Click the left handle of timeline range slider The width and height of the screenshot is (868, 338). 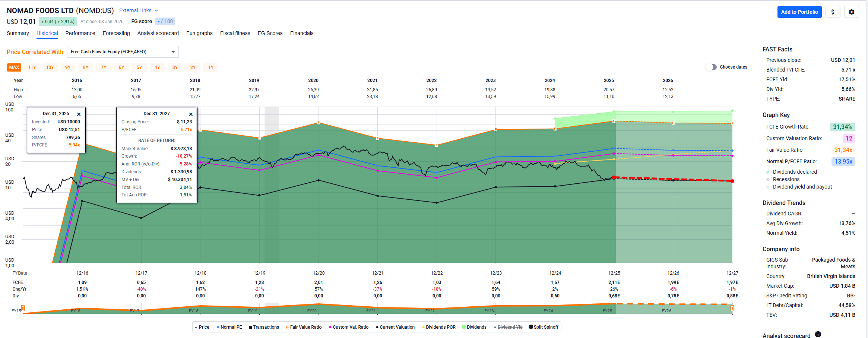23,308
